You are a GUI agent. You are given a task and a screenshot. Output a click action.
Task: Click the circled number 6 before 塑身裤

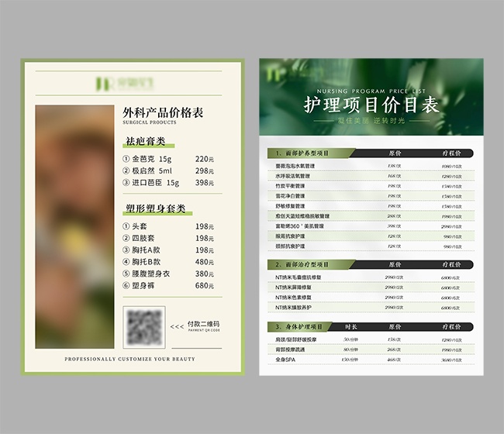coord(126,286)
